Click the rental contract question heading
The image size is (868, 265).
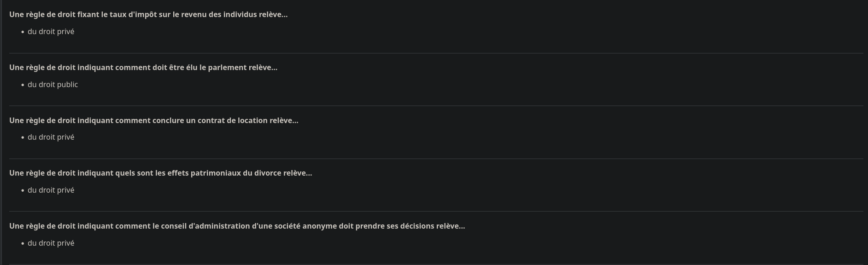pyautogui.click(x=154, y=120)
